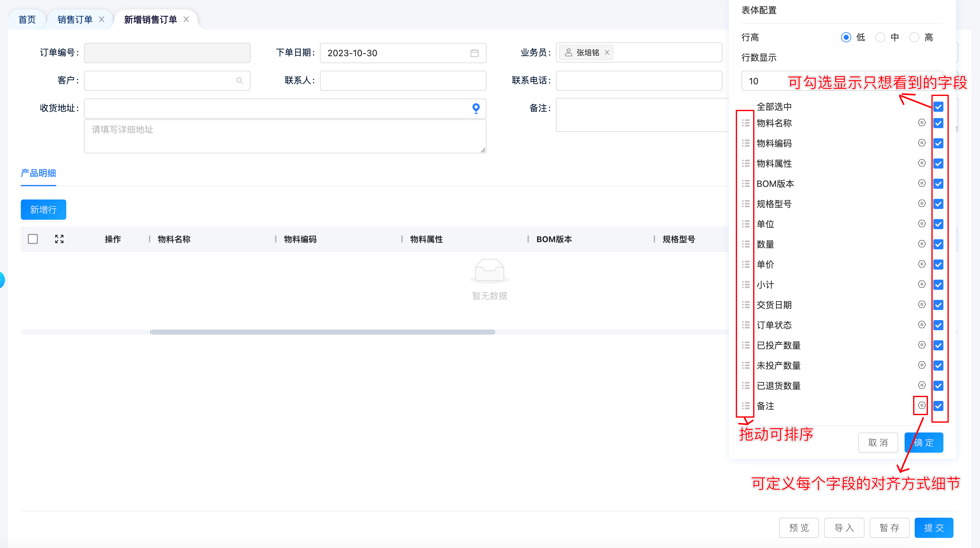
Task: Open settings icon for 备注 field
Action: tap(921, 406)
